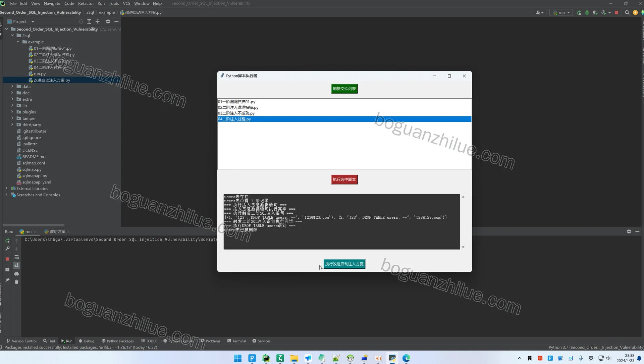
Task: Click the output box scroll-down arrow
Action: tap(463, 247)
